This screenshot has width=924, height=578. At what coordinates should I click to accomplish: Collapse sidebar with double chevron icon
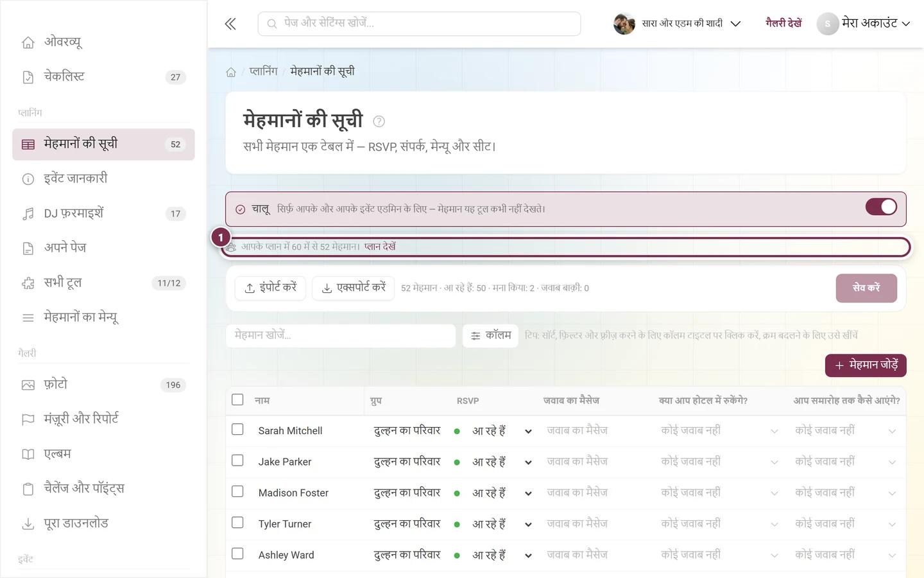click(x=230, y=24)
